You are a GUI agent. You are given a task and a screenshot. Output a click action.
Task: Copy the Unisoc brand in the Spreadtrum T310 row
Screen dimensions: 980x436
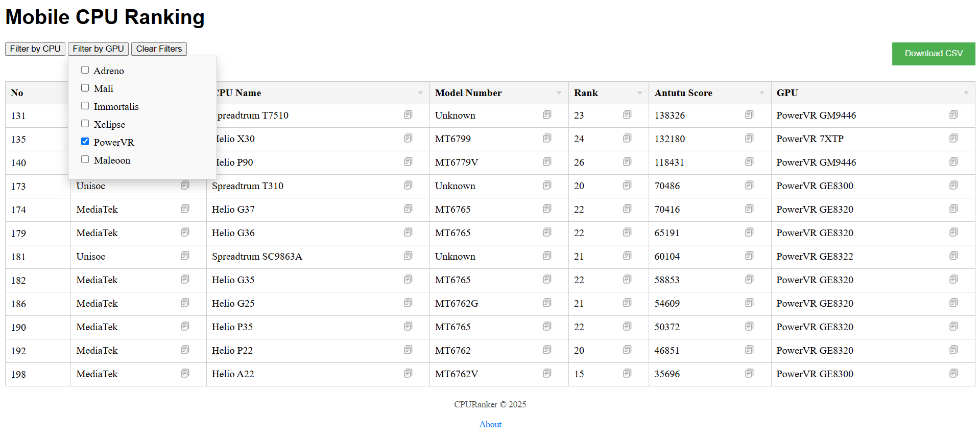(184, 186)
